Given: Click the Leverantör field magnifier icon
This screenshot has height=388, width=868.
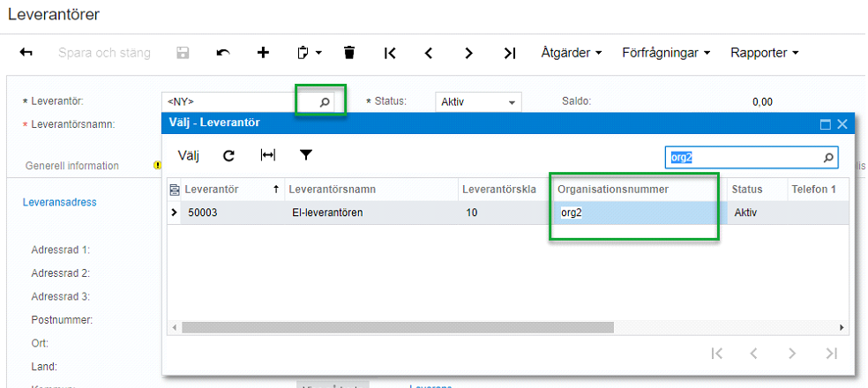Looking at the screenshot, I should (x=325, y=101).
